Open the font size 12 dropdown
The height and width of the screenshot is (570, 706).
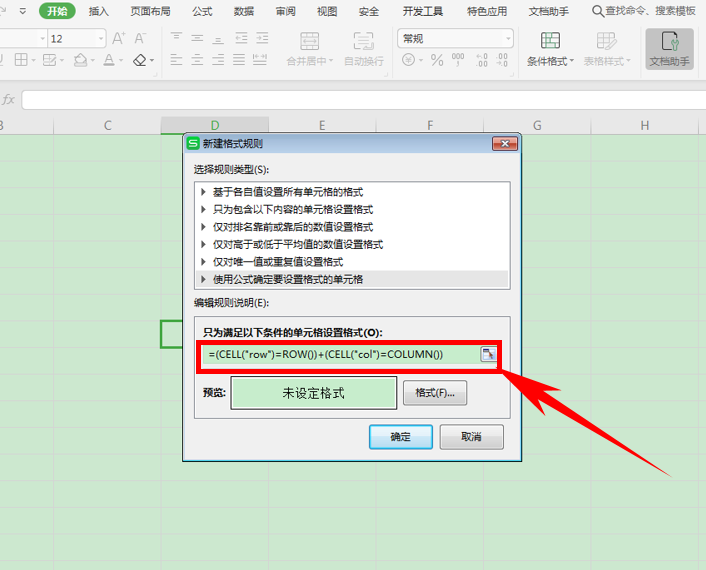click(x=101, y=39)
